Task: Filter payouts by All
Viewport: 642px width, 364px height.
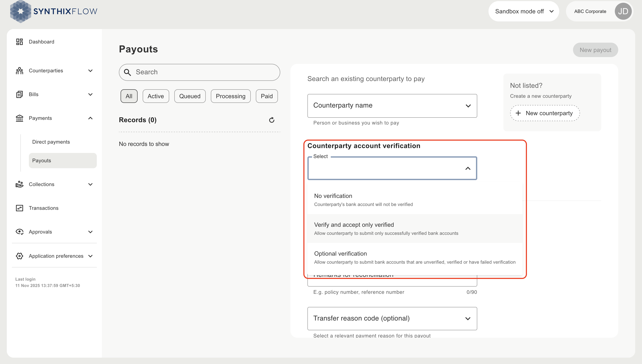Action: coord(129,96)
